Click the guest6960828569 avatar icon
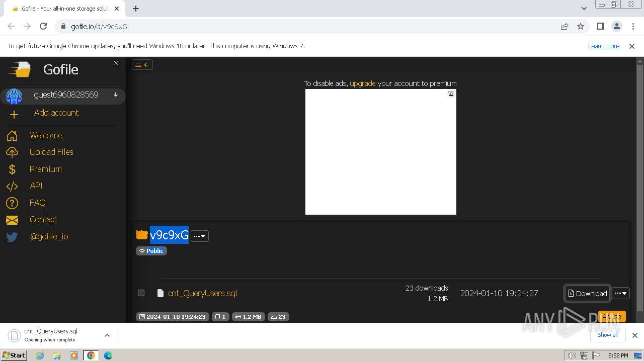Screen dimensions: 644x362 pos(14,96)
